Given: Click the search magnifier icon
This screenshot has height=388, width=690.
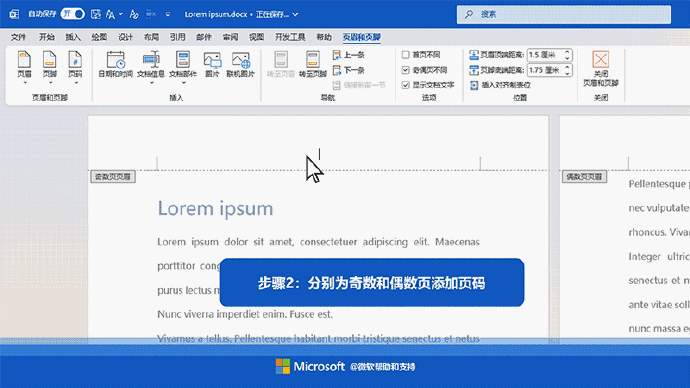Looking at the screenshot, I should point(469,15).
